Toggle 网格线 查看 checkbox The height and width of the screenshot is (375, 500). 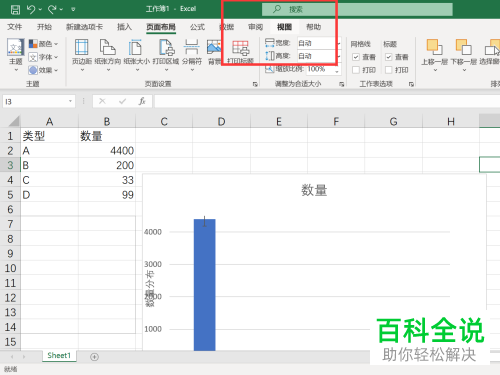[356, 57]
